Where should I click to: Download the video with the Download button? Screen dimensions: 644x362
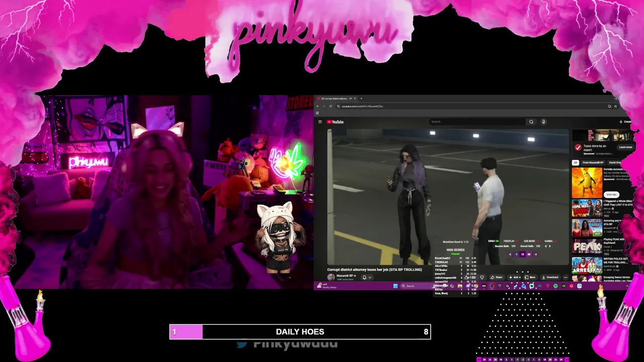point(549,277)
